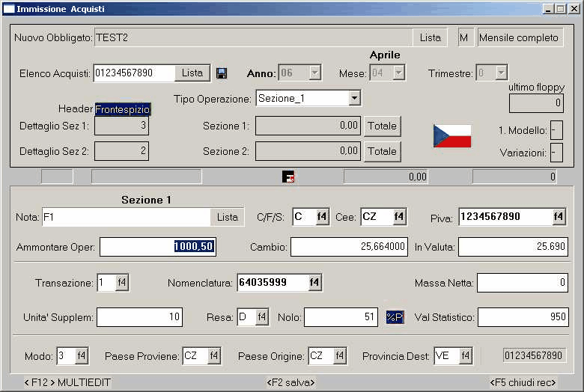Screen dimensions: 584x392
Task: Click the Totale button for Sezione 2
Action: [382, 152]
